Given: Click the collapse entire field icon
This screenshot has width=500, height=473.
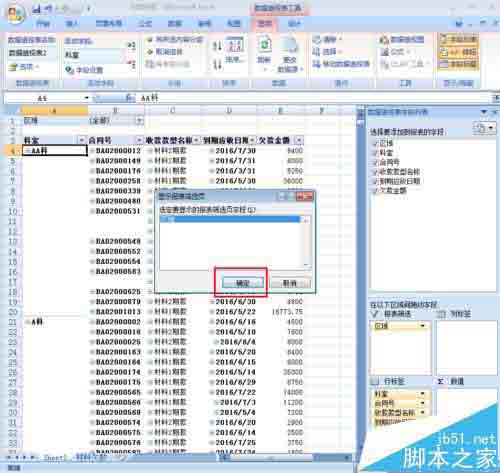Looking at the screenshot, I should point(131,64).
